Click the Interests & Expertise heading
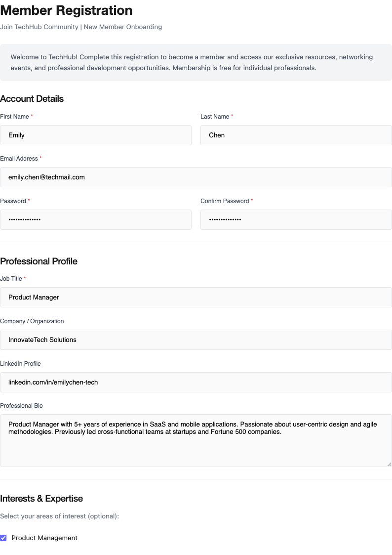The width and height of the screenshot is (392, 555). click(41, 498)
